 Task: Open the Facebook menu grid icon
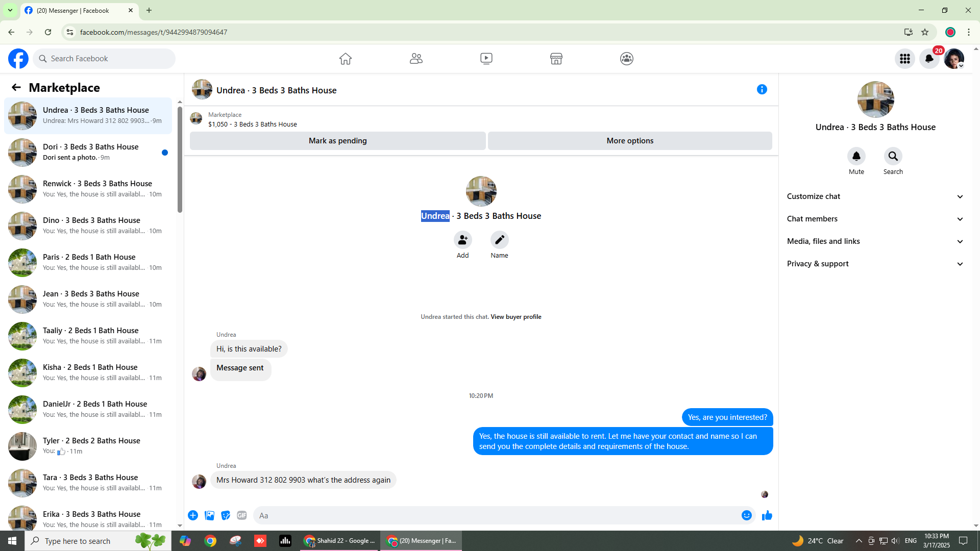tap(905, 59)
